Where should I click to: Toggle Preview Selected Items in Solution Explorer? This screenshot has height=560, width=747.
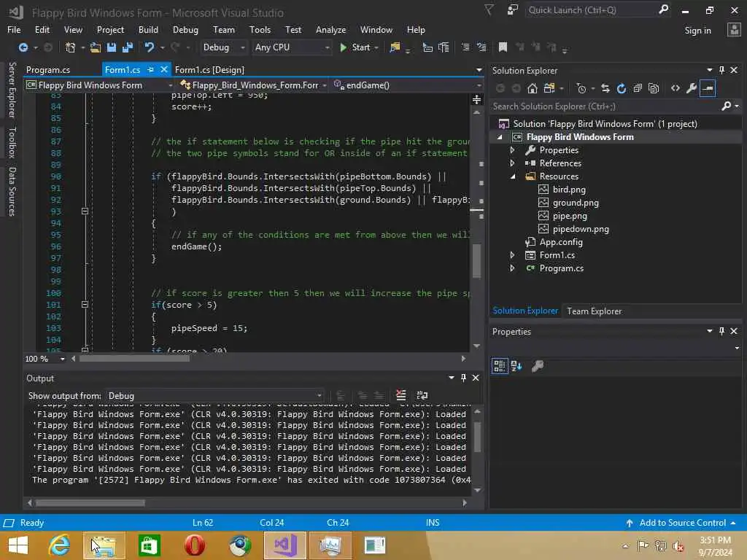pos(708,88)
